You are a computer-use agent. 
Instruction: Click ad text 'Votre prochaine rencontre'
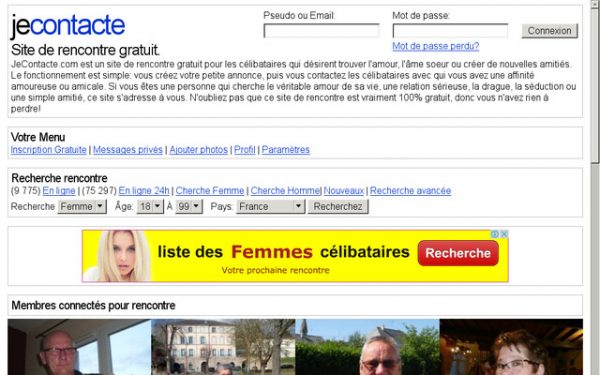[276, 270]
